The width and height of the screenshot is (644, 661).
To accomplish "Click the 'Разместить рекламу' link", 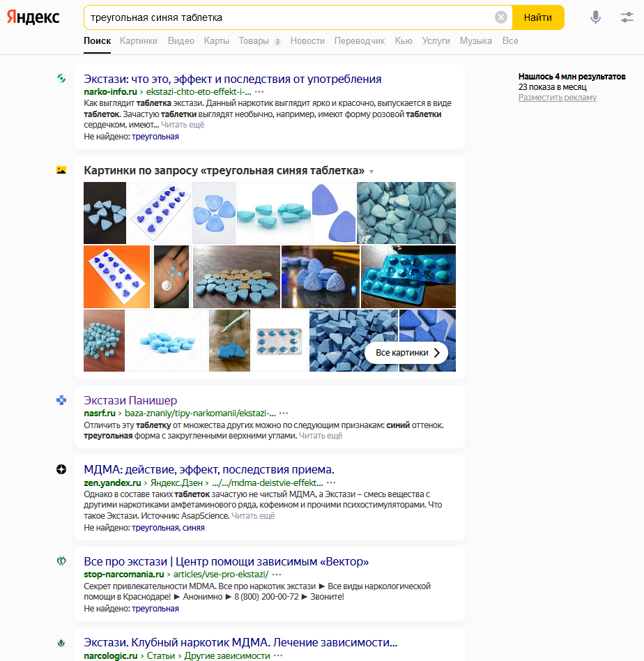I will [x=557, y=98].
